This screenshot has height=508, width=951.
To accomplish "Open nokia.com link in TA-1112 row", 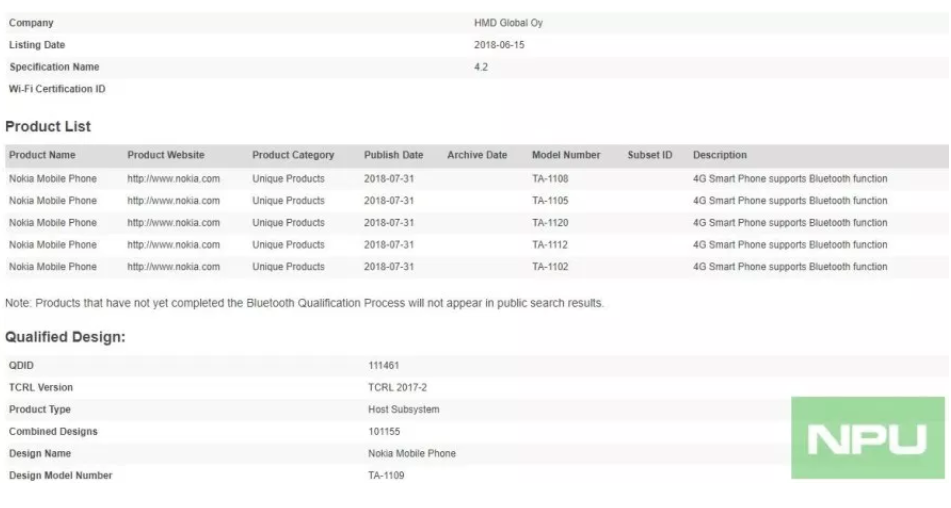I will [173, 245].
